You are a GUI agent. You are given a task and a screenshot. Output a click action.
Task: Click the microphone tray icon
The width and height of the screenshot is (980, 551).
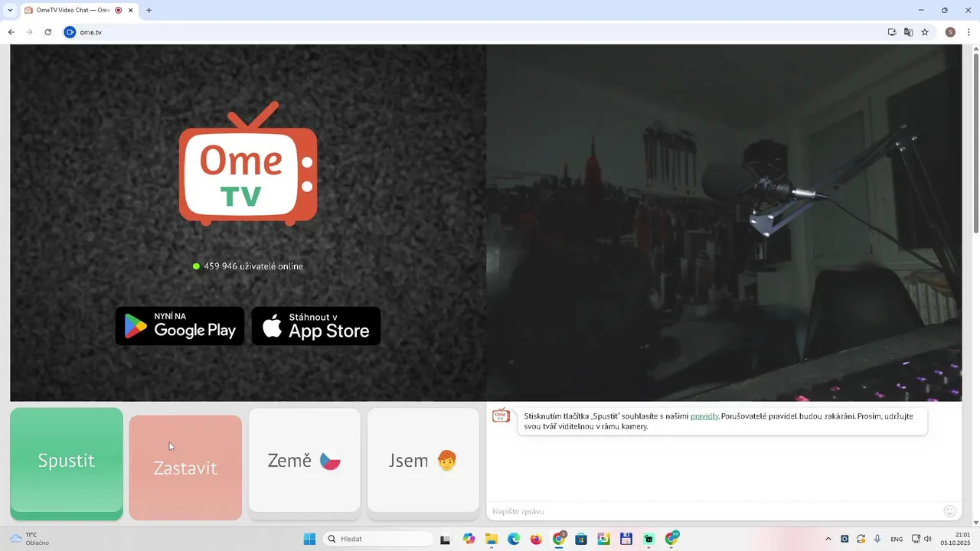(x=877, y=539)
